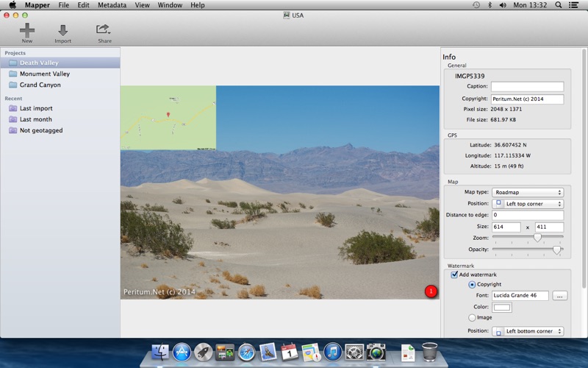Open the Edit menu
Image resolution: width=588 pixels, height=368 pixels.
pos(83,5)
